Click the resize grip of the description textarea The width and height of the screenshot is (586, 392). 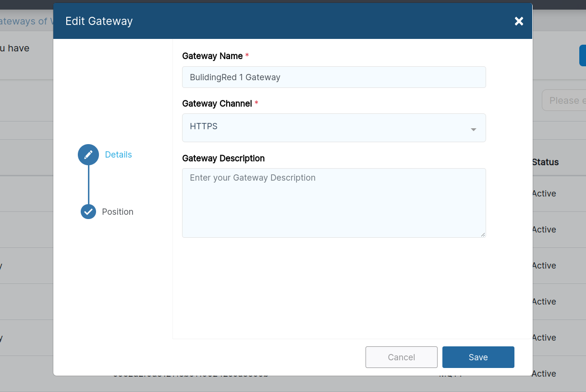coord(483,234)
